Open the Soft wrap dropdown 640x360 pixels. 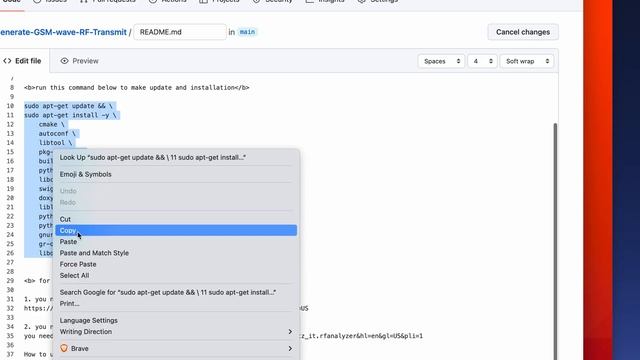527,61
